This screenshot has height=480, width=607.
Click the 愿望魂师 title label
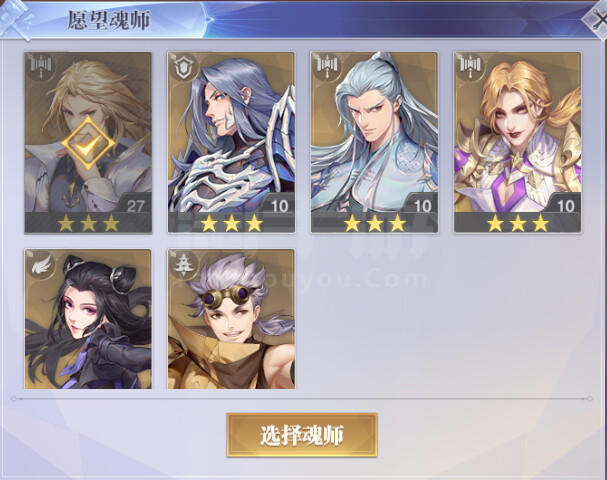109,20
